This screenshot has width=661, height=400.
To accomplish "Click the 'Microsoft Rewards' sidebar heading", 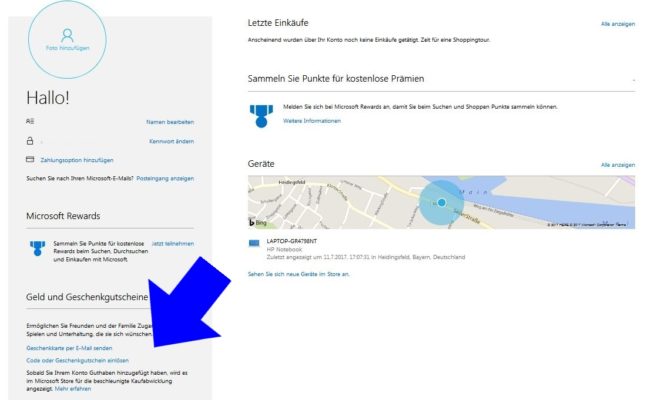I will point(63,216).
